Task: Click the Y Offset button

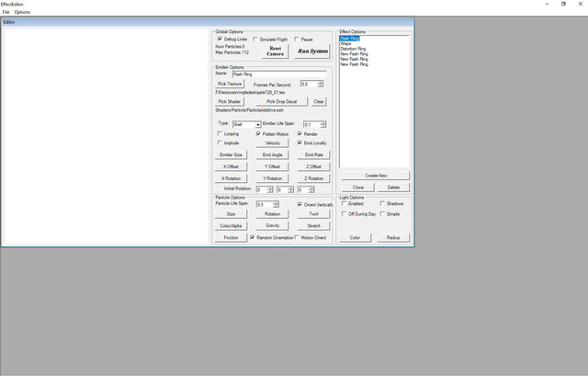Action: point(272,166)
